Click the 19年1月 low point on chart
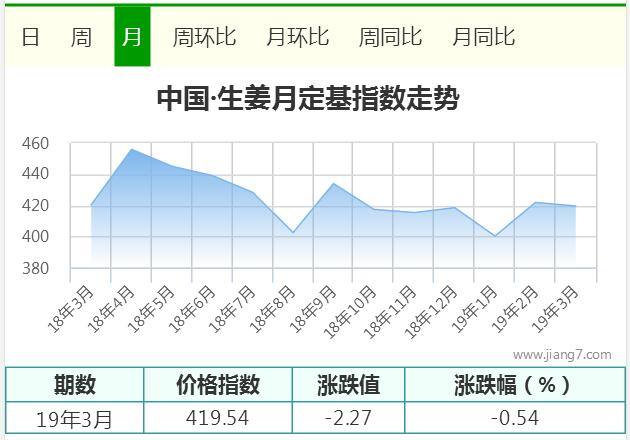630x440 pixels. [495, 236]
